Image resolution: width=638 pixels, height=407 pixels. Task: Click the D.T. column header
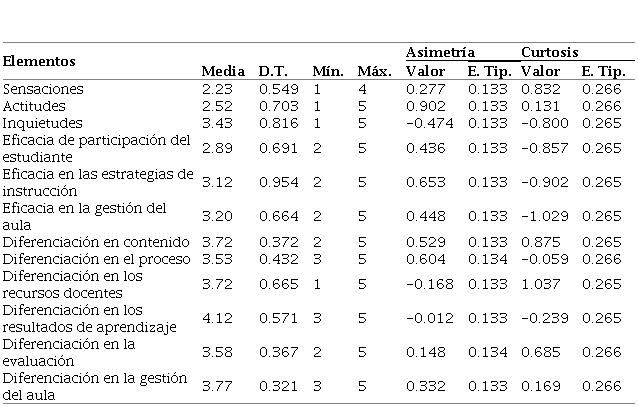[273, 71]
